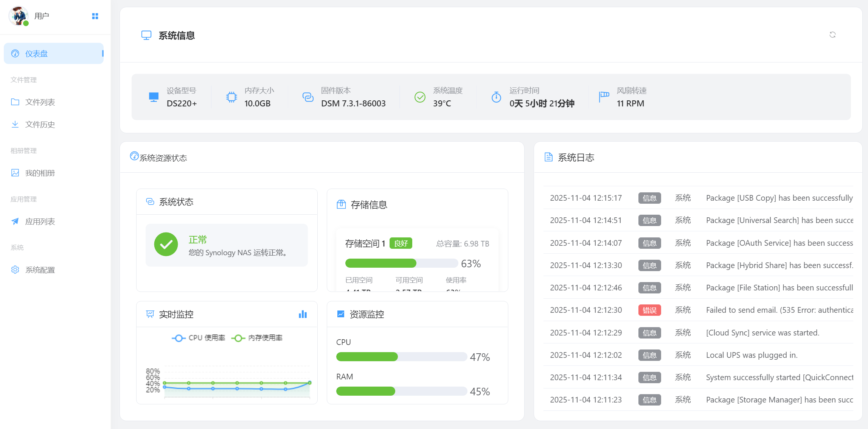Screen dimensions: 868x429
Task: Click the 系统配置 gear icon
Action: pyautogui.click(x=15, y=270)
